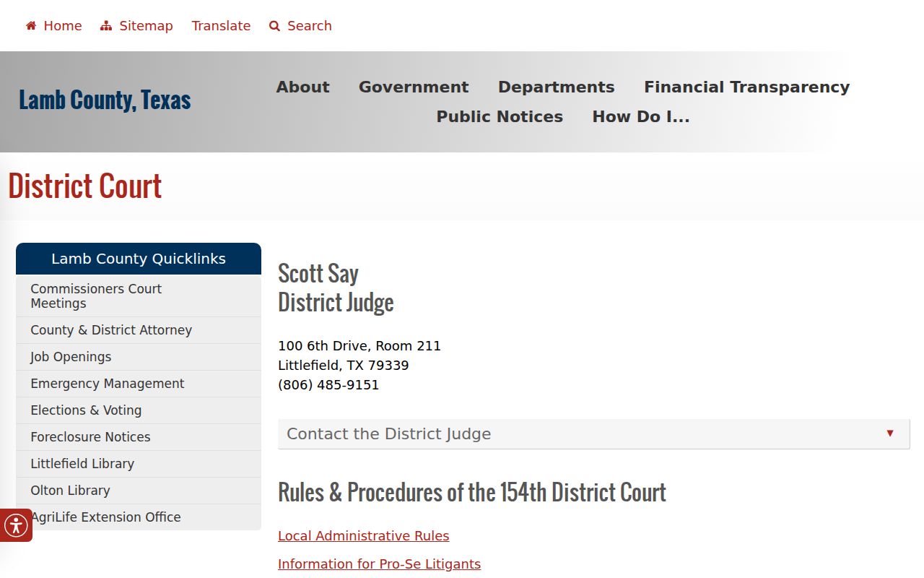Image resolution: width=924 pixels, height=578 pixels.
Task: Click the Sitemap text link
Action: 146,26
